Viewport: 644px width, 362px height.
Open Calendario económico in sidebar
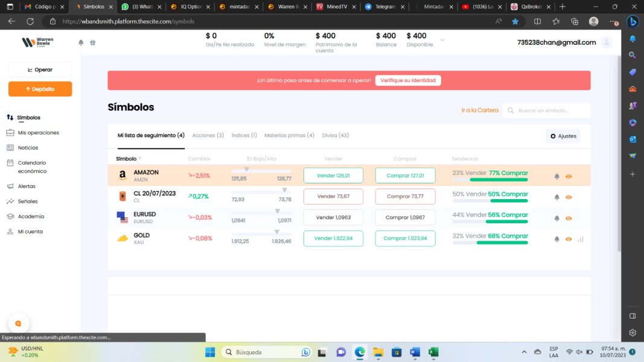pyautogui.click(x=27, y=167)
